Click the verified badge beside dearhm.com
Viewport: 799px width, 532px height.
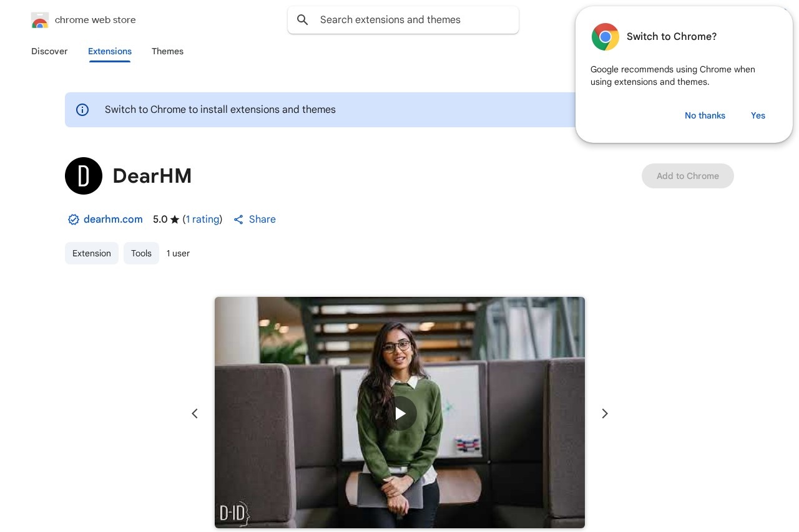[x=73, y=220]
